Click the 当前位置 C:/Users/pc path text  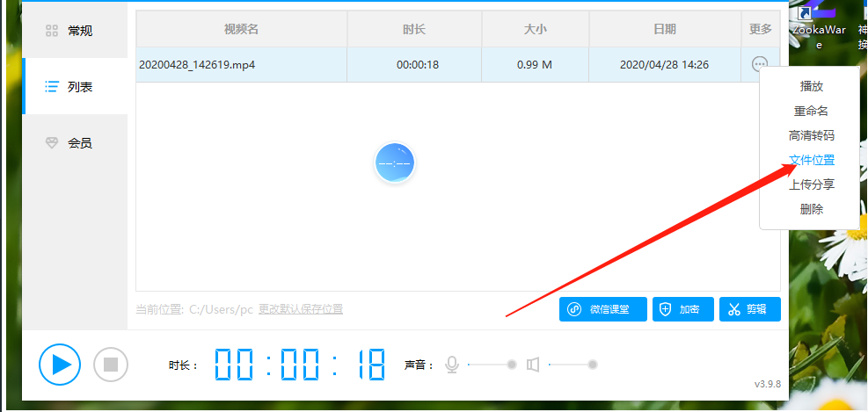pyautogui.click(x=194, y=309)
